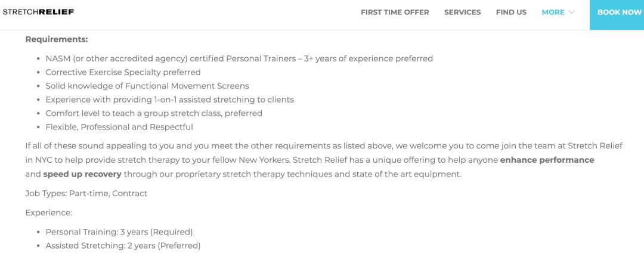Click the Experience heading text

tap(48, 212)
